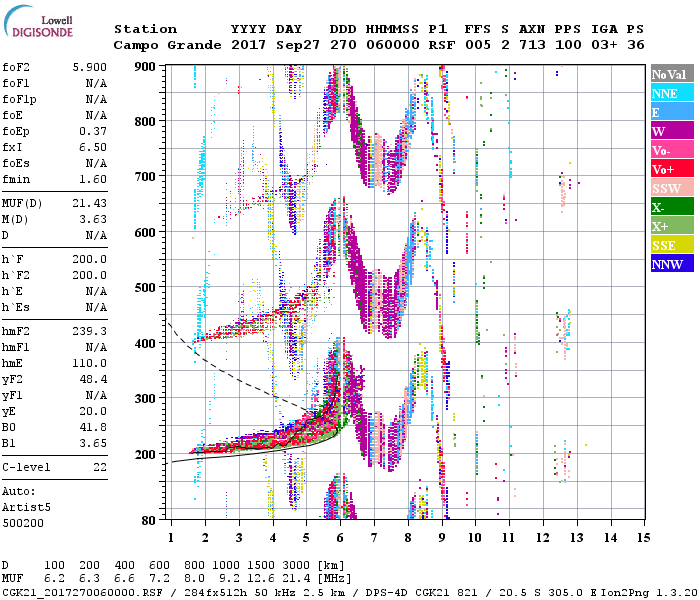This screenshot has width=700, height=600.
Task: Click the Vo- pink legend swatch
Action: point(672,149)
